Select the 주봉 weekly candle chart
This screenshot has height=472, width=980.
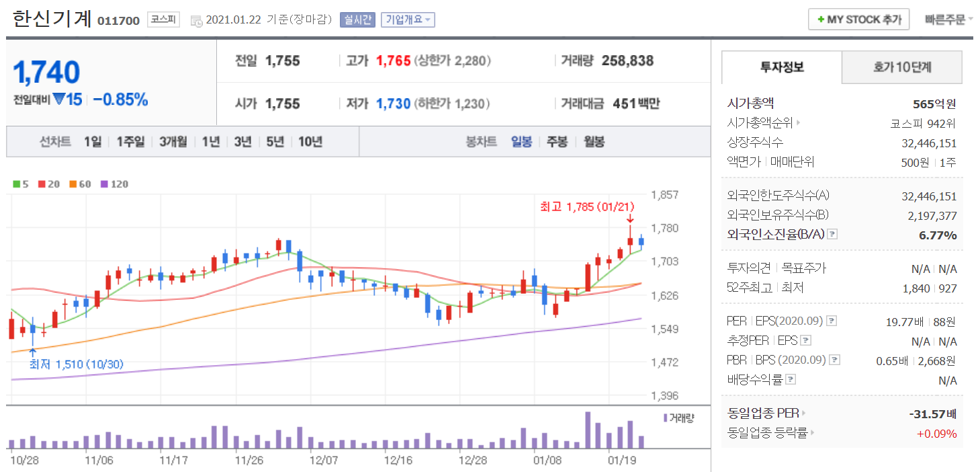click(x=557, y=141)
